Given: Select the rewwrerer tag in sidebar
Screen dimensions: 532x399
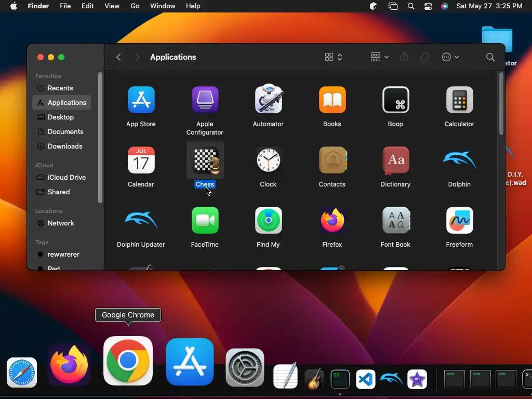Looking at the screenshot, I should [x=61, y=255].
